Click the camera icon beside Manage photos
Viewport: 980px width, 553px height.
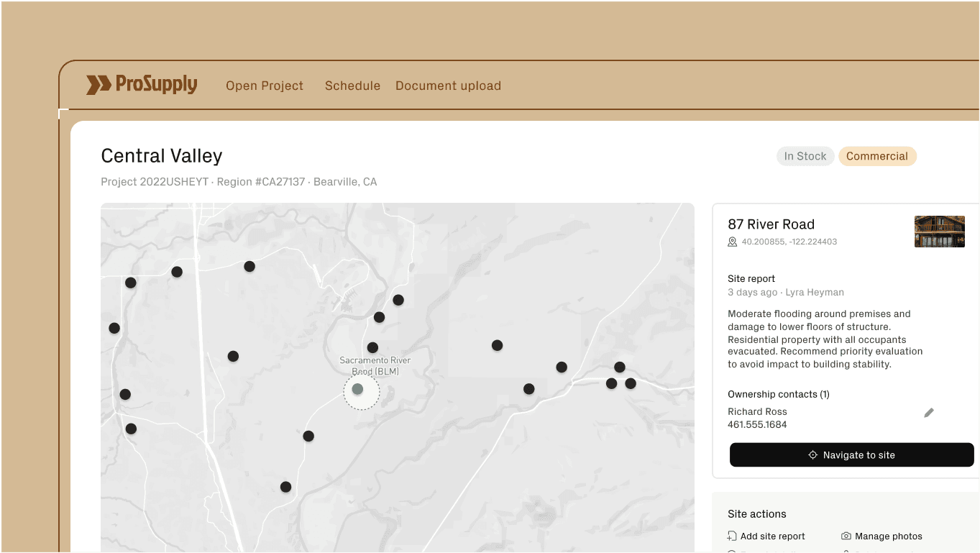[x=844, y=536]
